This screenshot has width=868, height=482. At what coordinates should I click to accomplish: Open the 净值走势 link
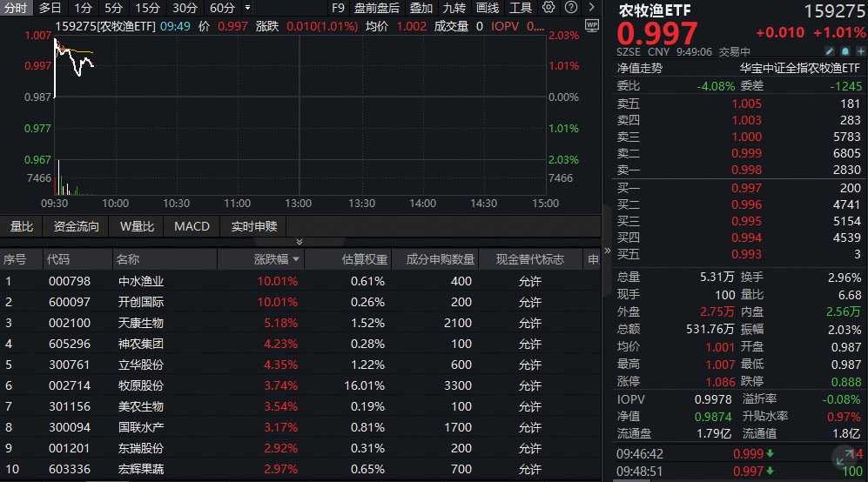tap(640, 68)
